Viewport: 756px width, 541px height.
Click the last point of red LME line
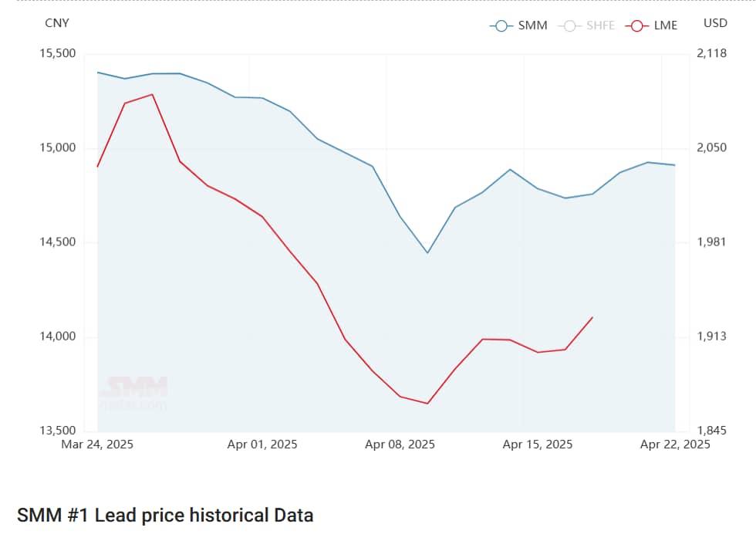(x=592, y=317)
